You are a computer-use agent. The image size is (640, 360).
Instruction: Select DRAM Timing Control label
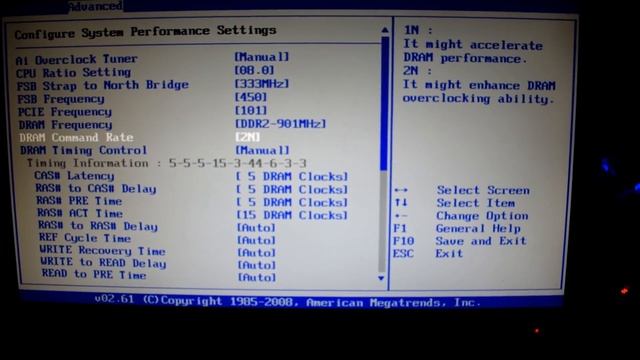(84, 150)
